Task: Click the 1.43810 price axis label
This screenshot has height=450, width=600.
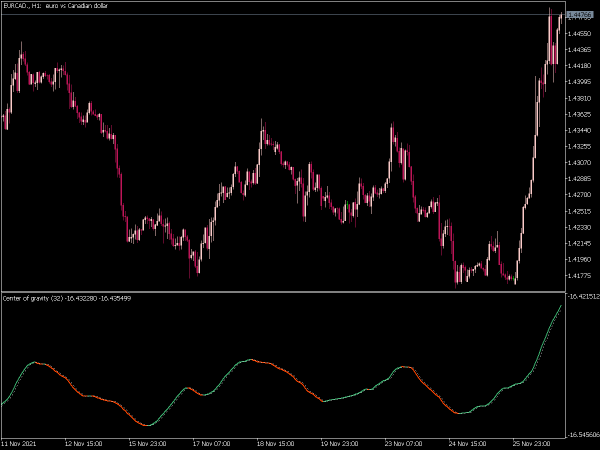Action: (x=579, y=98)
